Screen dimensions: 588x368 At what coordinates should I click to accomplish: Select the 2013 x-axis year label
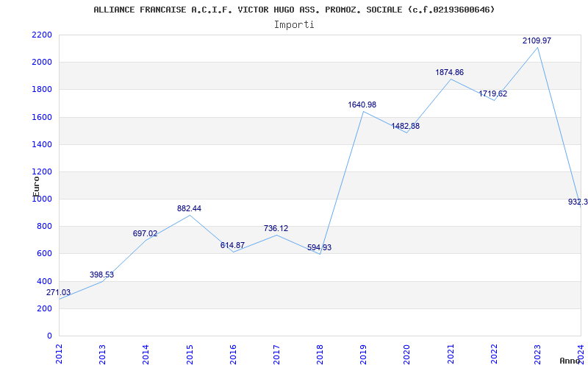pos(102,354)
